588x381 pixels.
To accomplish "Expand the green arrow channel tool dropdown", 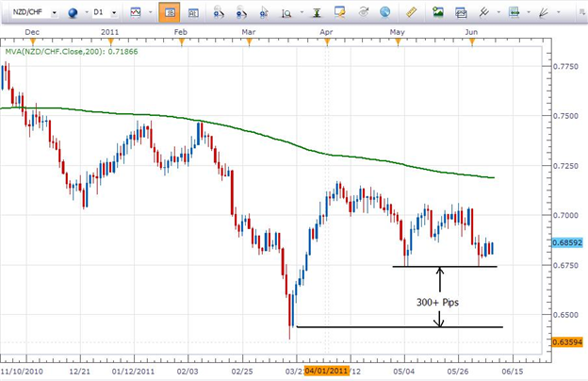I will pyautogui.click(x=529, y=12).
